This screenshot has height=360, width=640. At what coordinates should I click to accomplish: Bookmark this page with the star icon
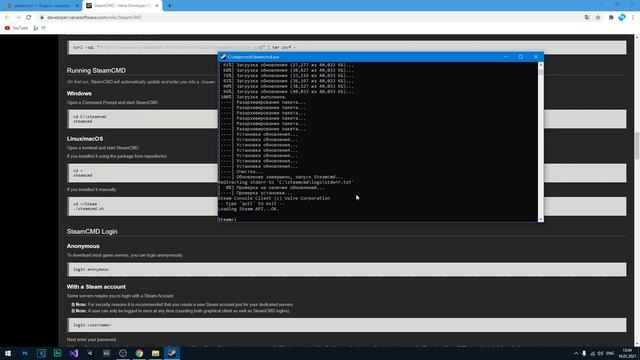[598, 18]
